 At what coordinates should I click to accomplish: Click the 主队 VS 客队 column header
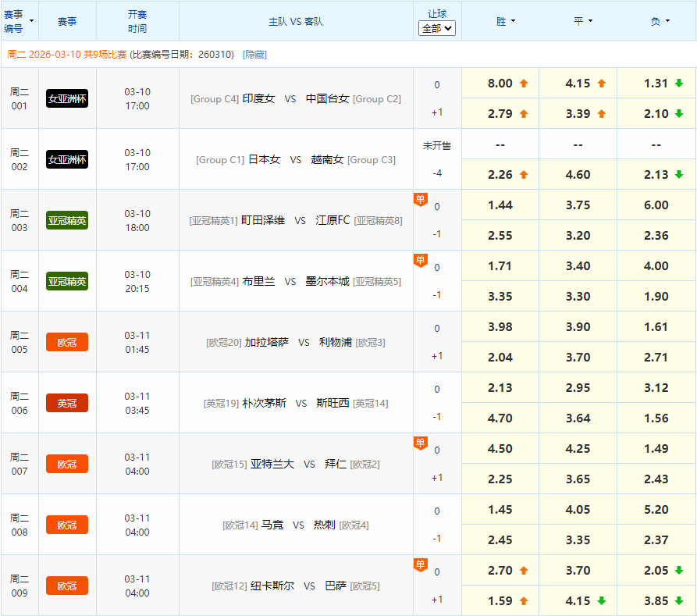tap(296, 21)
